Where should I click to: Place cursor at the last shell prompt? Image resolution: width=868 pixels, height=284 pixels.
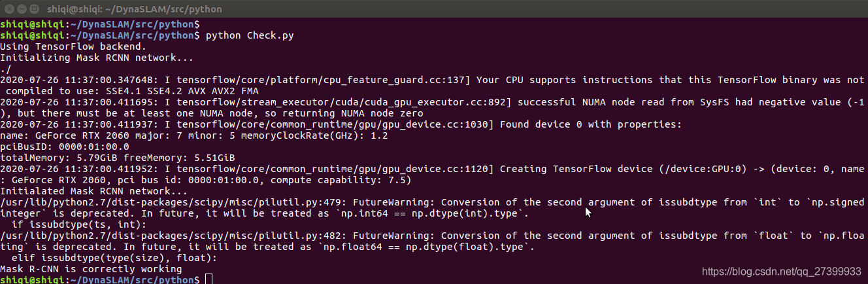click(x=209, y=279)
